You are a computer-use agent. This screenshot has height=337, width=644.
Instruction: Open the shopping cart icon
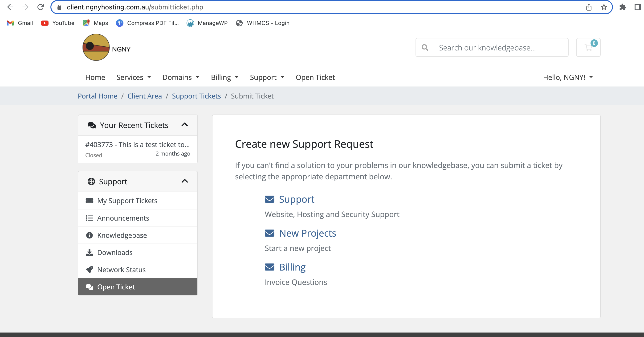tap(588, 47)
